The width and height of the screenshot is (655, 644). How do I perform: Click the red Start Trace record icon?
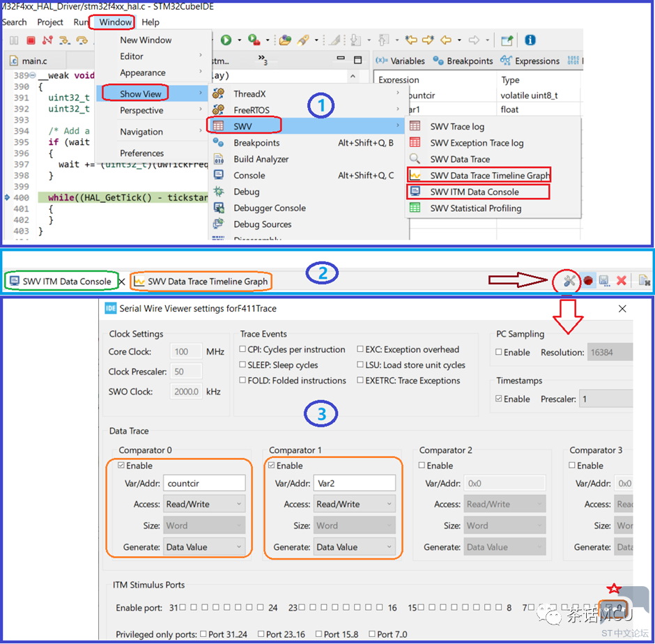tap(588, 281)
